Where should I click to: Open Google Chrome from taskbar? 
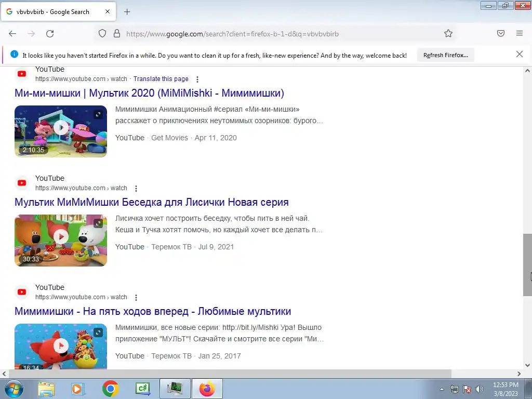(x=110, y=389)
